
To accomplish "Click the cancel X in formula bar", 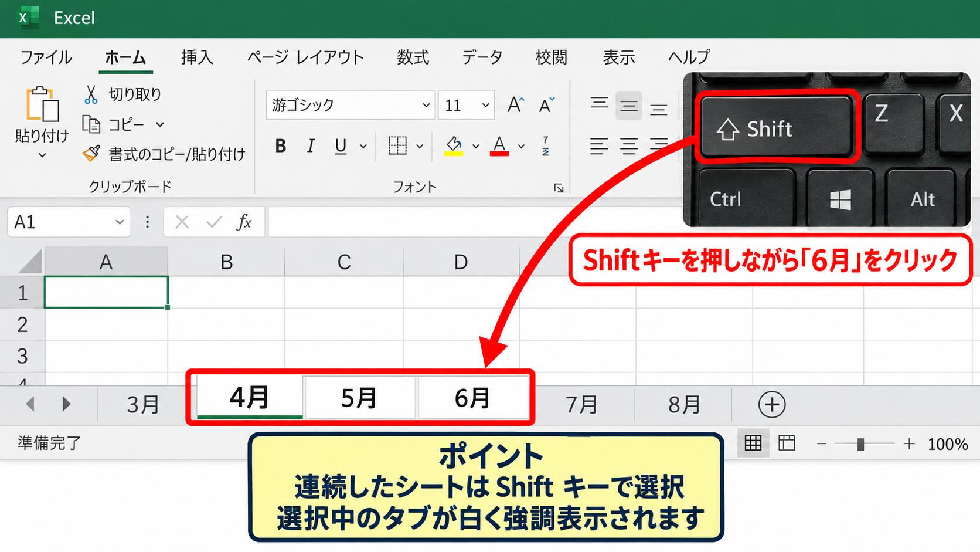I will (x=182, y=222).
